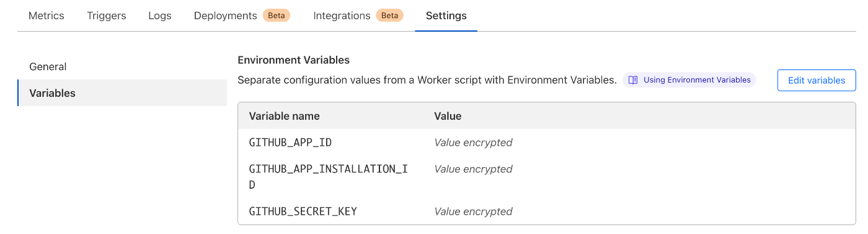The image size is (868, 234).
Task: Click the Beta badge next to Integrations
Action: pos(389,16)
